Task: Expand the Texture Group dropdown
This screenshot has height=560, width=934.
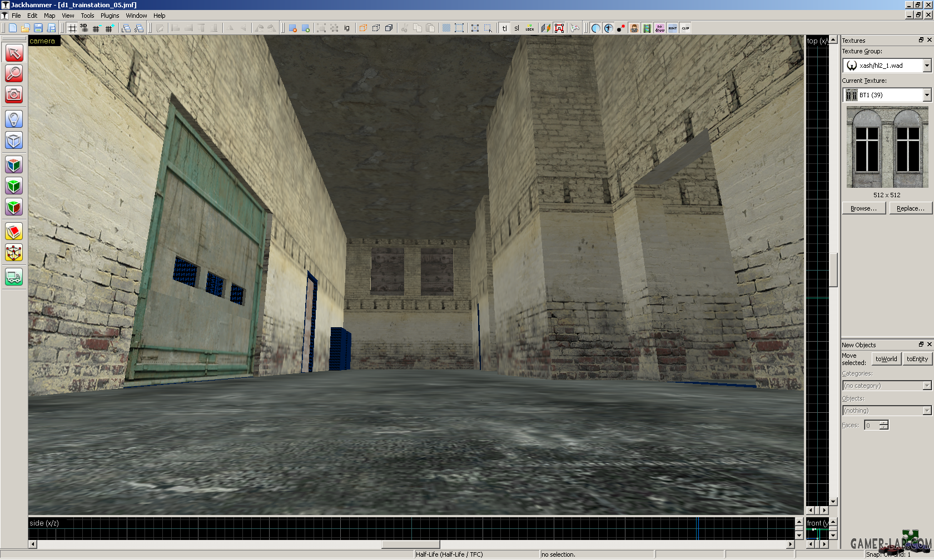Action: pyautogui.click(x=927, y=66)
